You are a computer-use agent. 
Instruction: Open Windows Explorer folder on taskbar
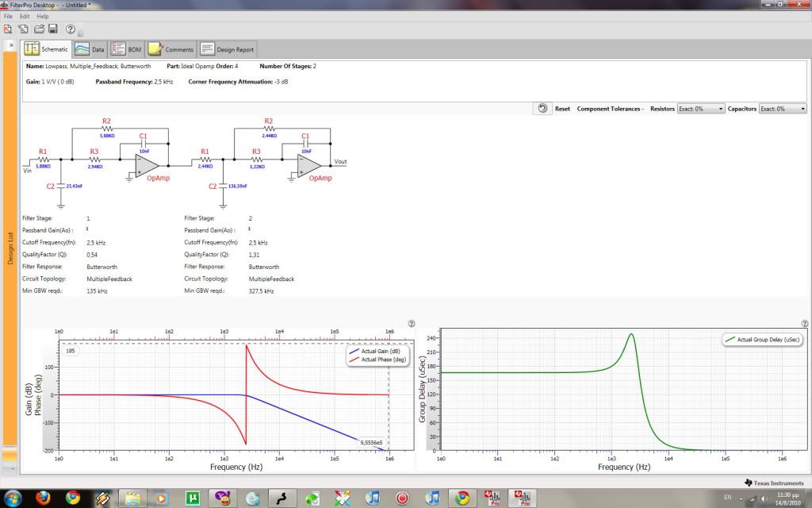tap(132, 498)
